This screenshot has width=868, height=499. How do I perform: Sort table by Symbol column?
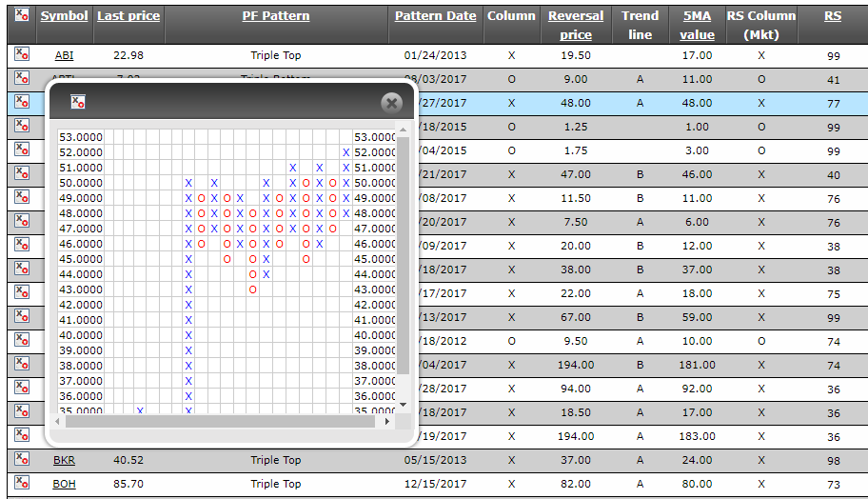point(64,16)
